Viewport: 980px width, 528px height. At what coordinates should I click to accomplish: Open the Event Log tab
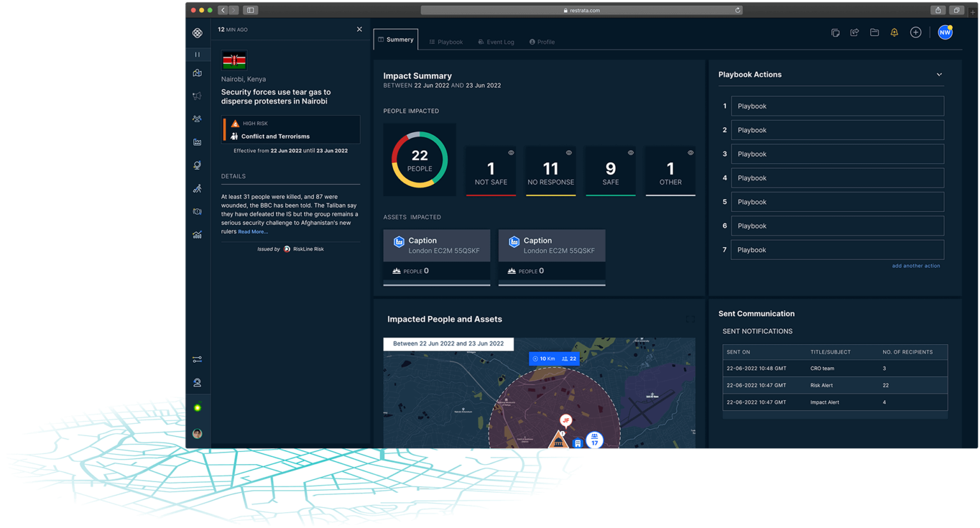point(496,42)
